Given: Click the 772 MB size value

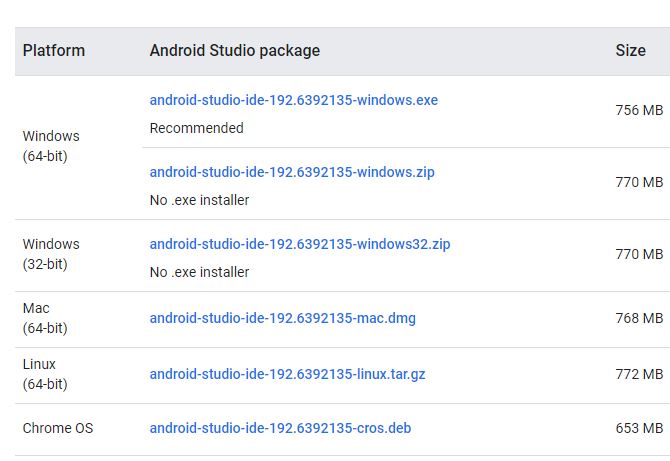Looking at the screenshot, I should [639, 374].
